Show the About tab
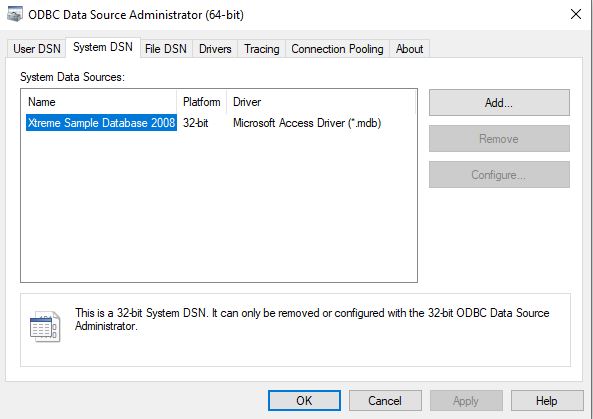The image size is (593, 419). pos(409,49)
